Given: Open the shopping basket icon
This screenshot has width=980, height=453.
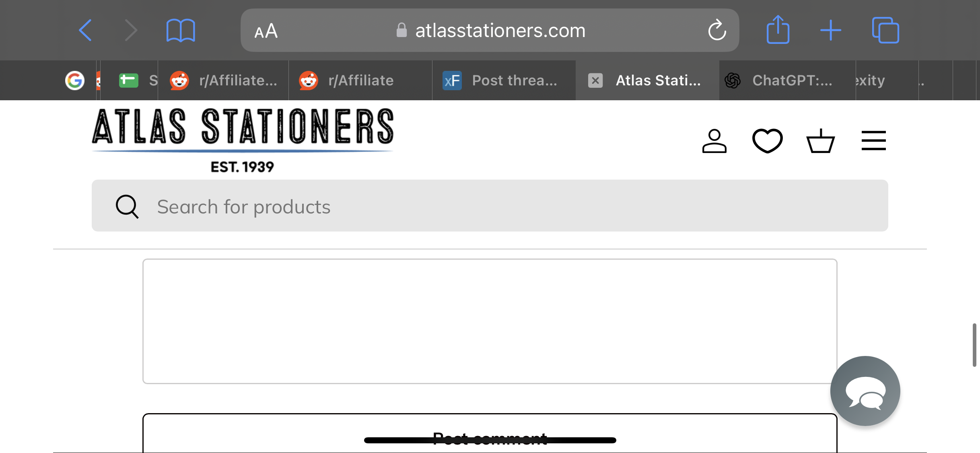Looking at the screenshot, I should pyautogui.click(x=820, y=141).
